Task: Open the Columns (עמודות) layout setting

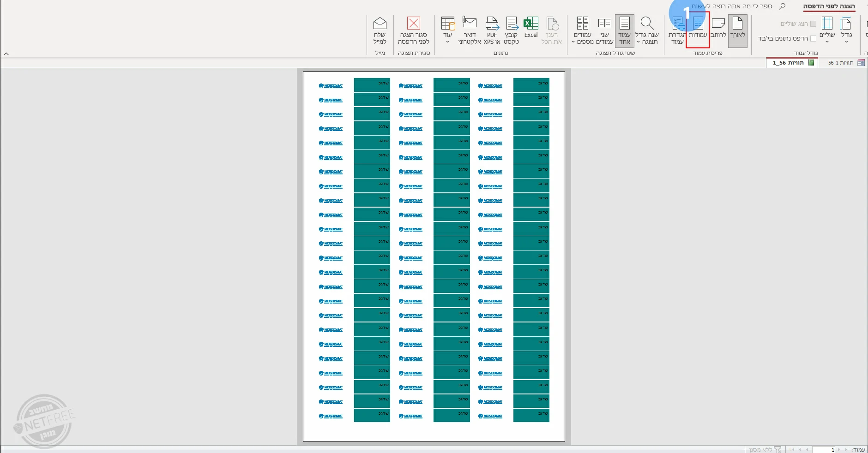Action: [698, 30]
